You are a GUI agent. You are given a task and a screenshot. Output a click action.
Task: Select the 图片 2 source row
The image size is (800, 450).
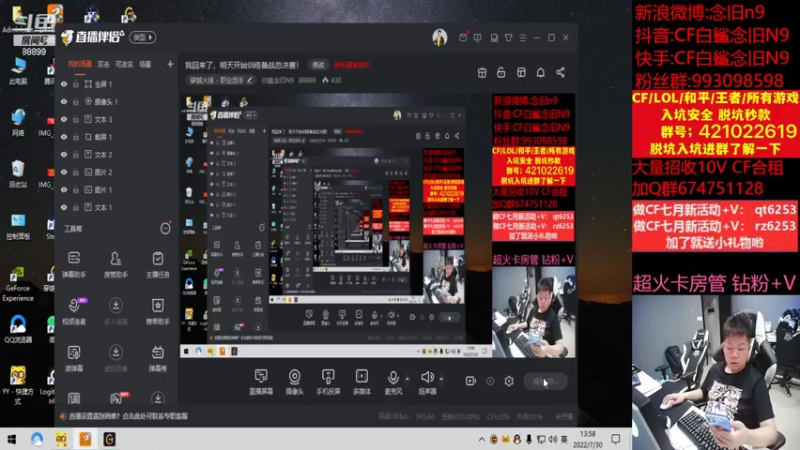(x=115, y=172)
